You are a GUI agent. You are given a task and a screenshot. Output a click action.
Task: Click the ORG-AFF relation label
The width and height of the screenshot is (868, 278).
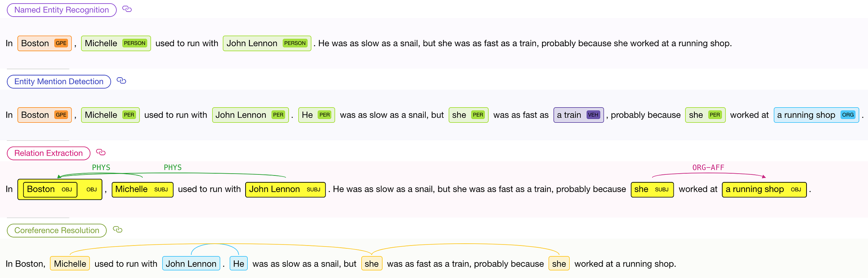pyautogui.click(x=708, y=168)
